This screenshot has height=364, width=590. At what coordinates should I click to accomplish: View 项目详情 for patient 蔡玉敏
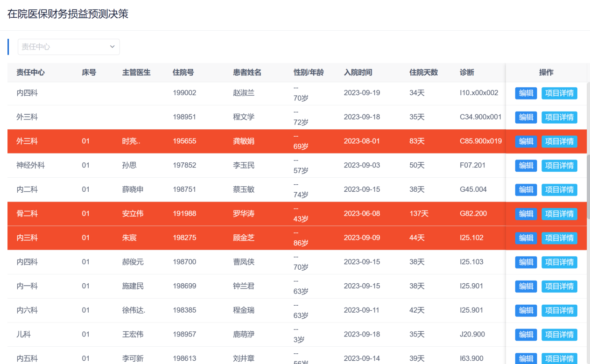pyautogui.click(x=559, y=190)
